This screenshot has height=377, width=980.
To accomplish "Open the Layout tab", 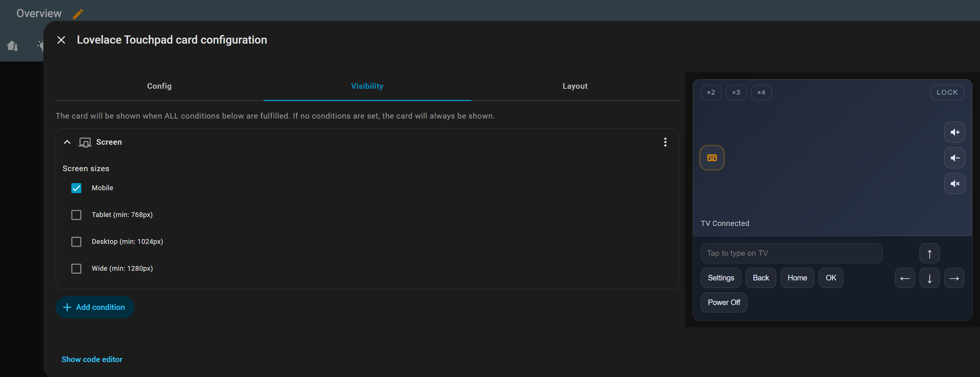I will point(574,86).
